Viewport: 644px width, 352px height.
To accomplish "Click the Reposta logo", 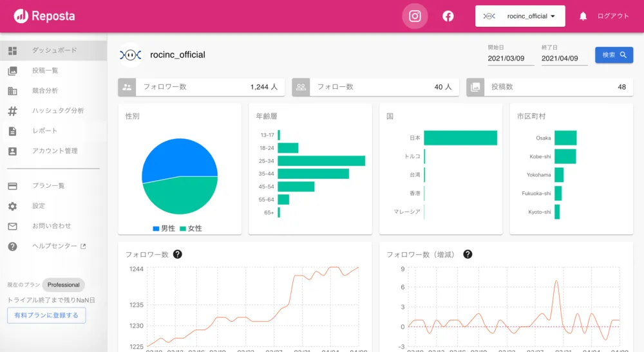I will coord(44,16).
